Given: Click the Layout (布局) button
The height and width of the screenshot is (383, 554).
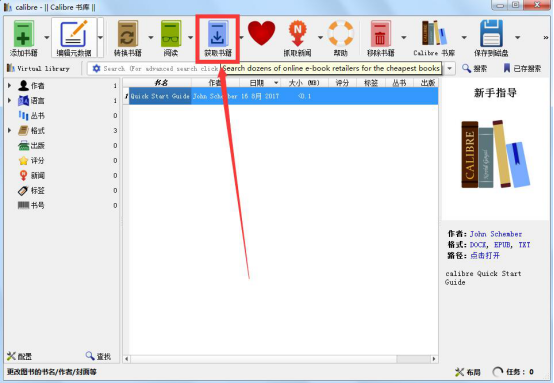Looking at the screenshot, I should 467,372.
